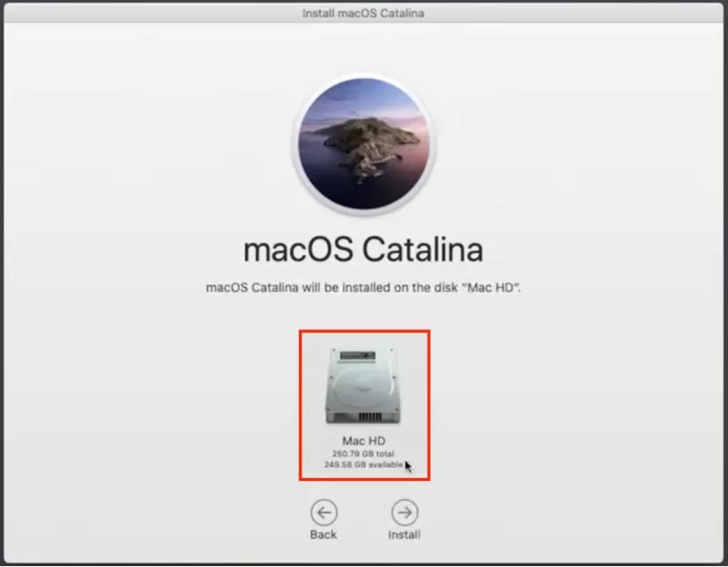Click the installation description sentence below the heading

[x=363, y=285]
